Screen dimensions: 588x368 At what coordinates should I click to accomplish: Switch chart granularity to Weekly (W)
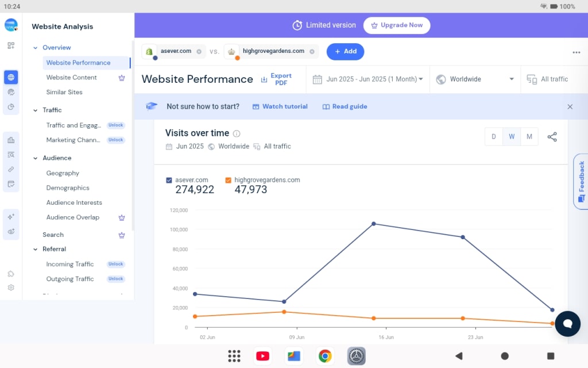pos(512,137)
